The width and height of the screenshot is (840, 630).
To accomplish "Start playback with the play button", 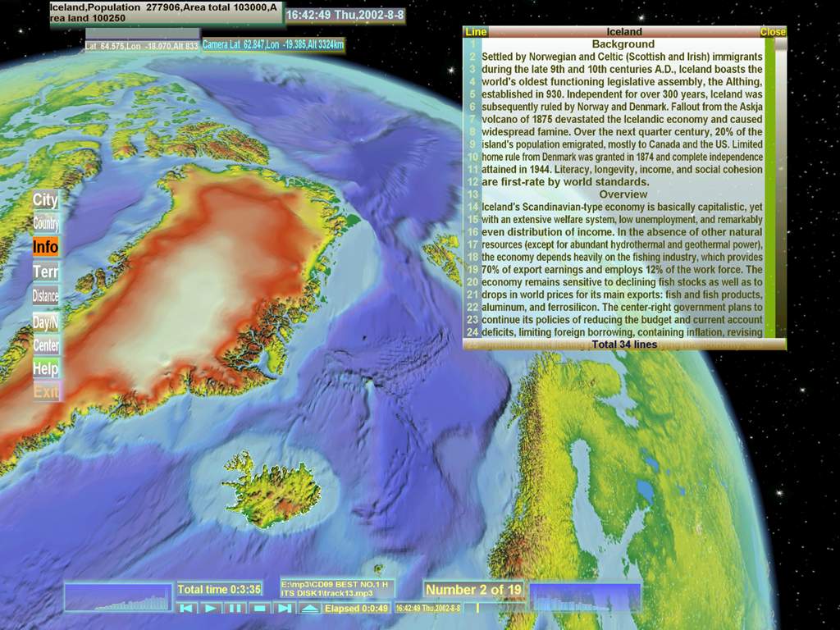I will (211, 608).
